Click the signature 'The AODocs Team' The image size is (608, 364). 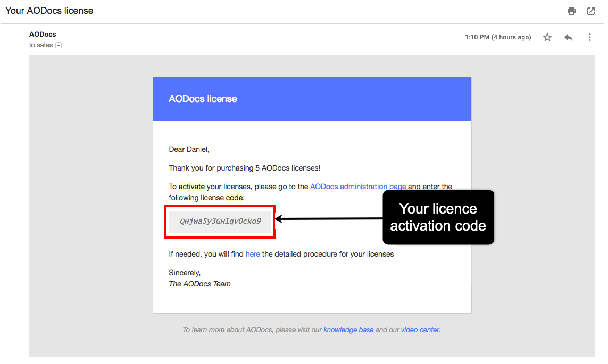199,284
